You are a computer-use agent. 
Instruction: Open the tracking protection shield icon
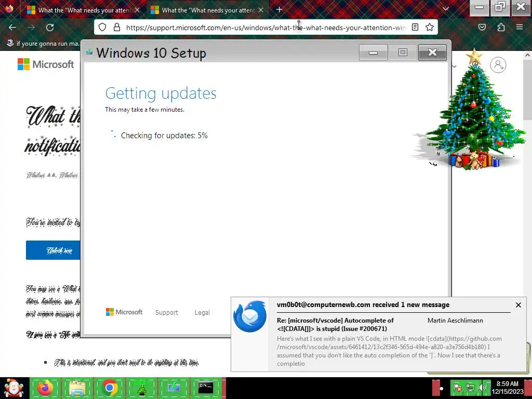[102, 27]
